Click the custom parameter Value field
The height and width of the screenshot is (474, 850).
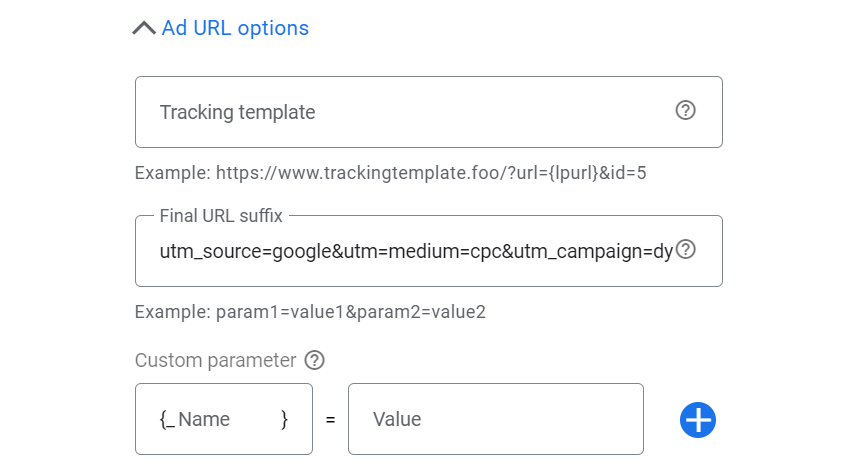[x=495, y=419]
